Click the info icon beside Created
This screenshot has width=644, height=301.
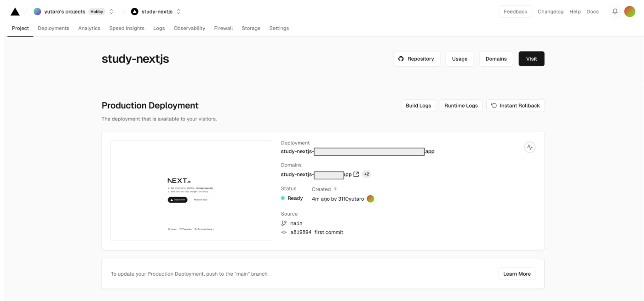(x=335, y=189)
